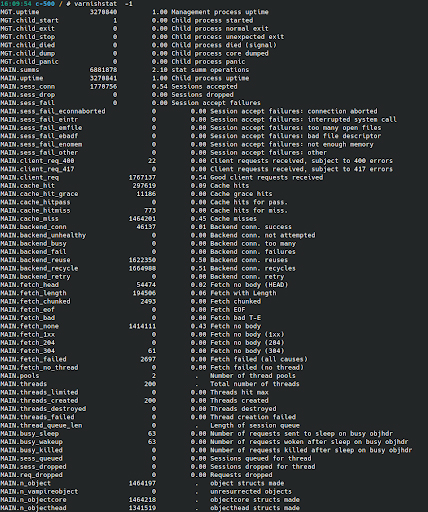The image size is (428, 512).
Task: Click the MAIN.cache_hit counter name
Action: click(x=27, y=186)
